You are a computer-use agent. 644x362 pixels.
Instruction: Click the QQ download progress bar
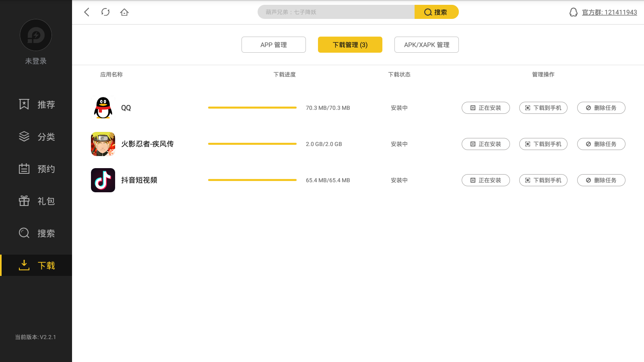point(252,108)
